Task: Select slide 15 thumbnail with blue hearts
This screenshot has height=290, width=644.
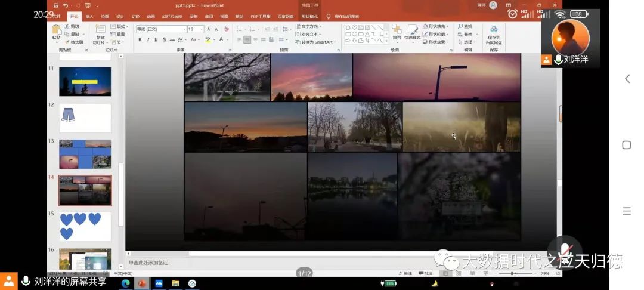Action: pyautogui.click(x=85, y=226)
